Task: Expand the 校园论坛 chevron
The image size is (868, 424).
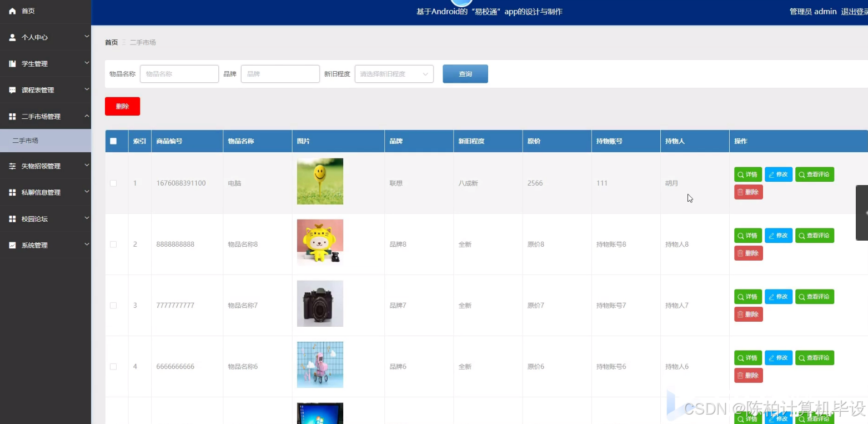Action: pyautogui.click(x=87, y=218)
